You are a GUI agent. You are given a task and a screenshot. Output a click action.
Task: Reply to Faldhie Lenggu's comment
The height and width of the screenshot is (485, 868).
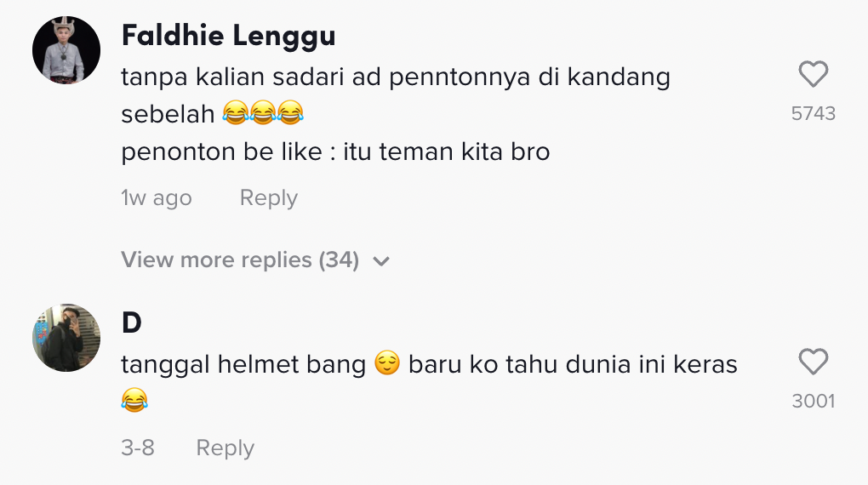coord(268,198)
